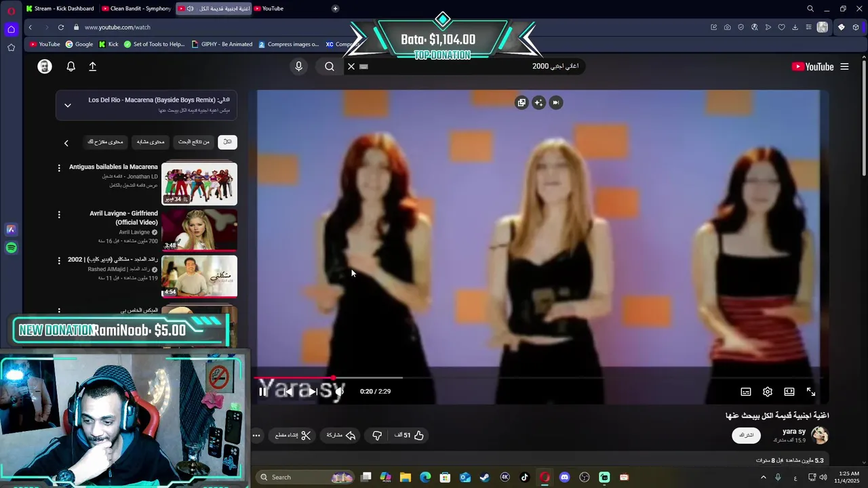This screenshot has height=488, width=868.
Task: Open YouTube notifications bell
Action: pos(71,66)
